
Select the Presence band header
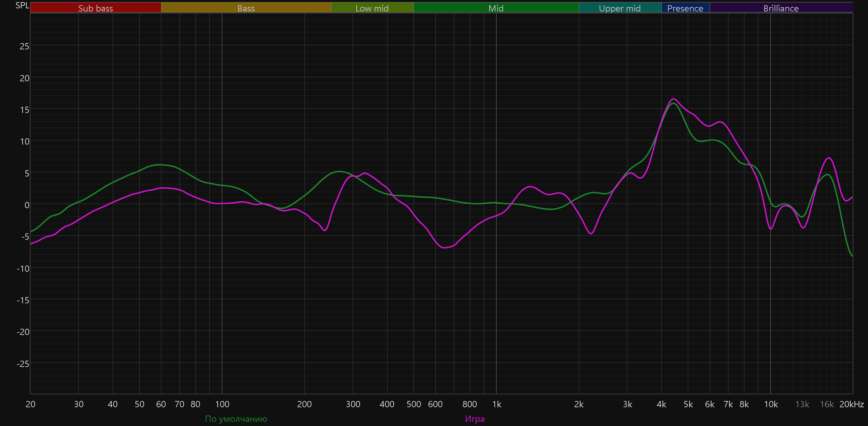pyautogui.click(x=685, y=8)
